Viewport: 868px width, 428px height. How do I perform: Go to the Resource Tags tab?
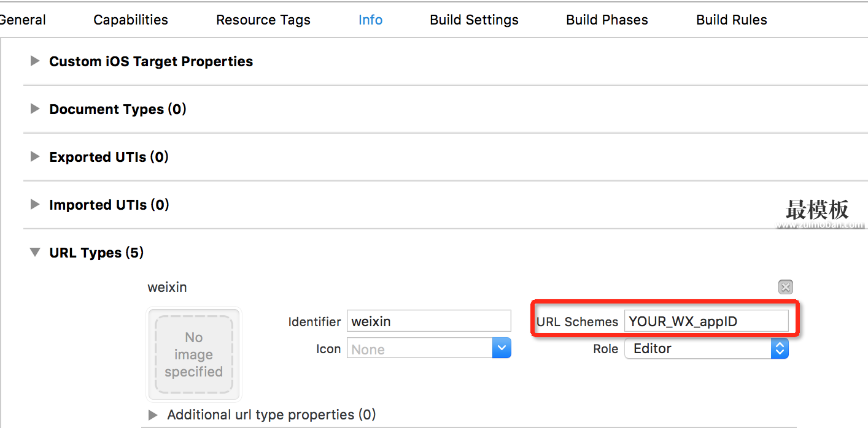click(x=263, y=20)
